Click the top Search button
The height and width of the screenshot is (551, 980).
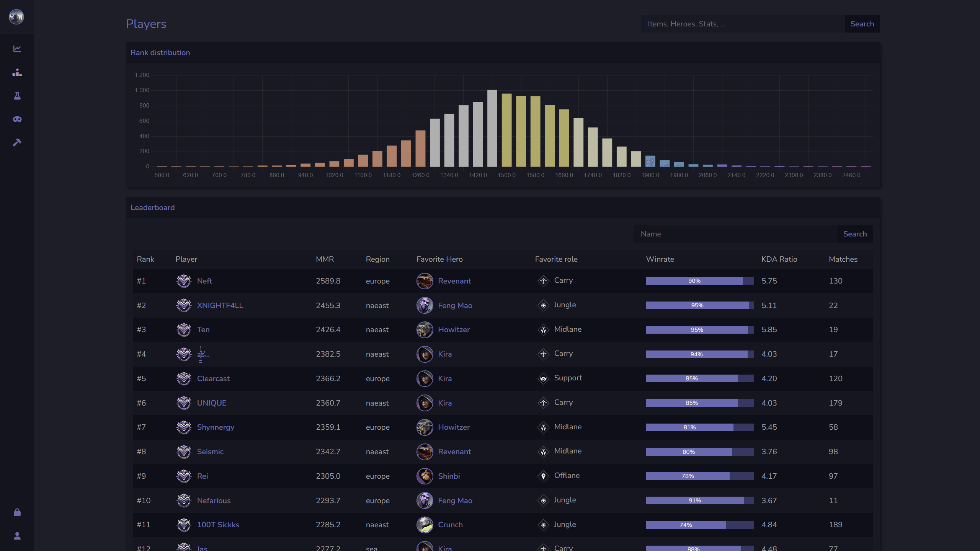(862, 24)
